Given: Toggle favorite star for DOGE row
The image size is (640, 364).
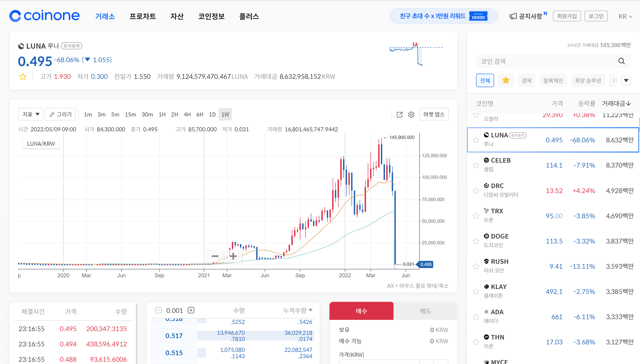Looking at the screenshot, I should (476, 241).
